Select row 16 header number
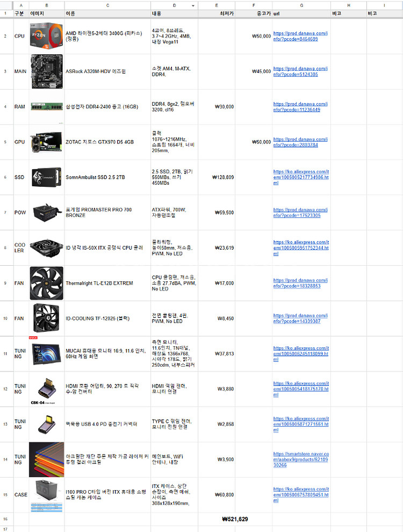 coord(5,519)
